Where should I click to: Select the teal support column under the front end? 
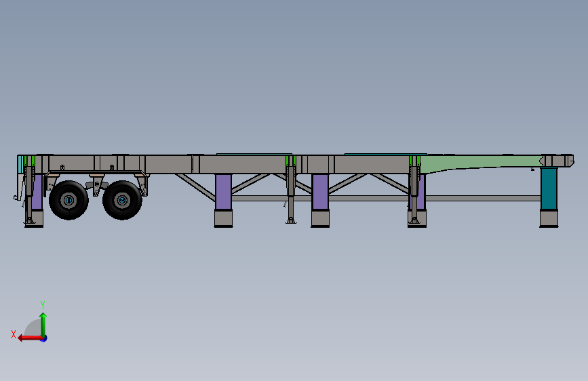(x=549, y=188)
